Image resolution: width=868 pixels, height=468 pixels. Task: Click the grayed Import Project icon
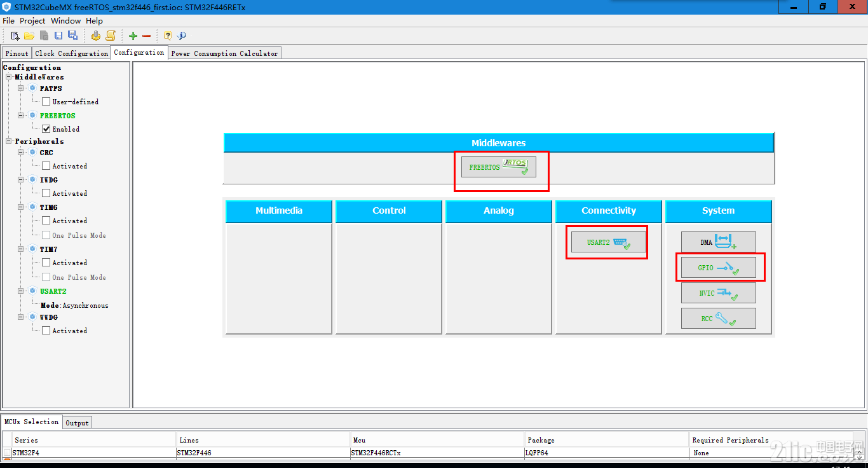44,36
